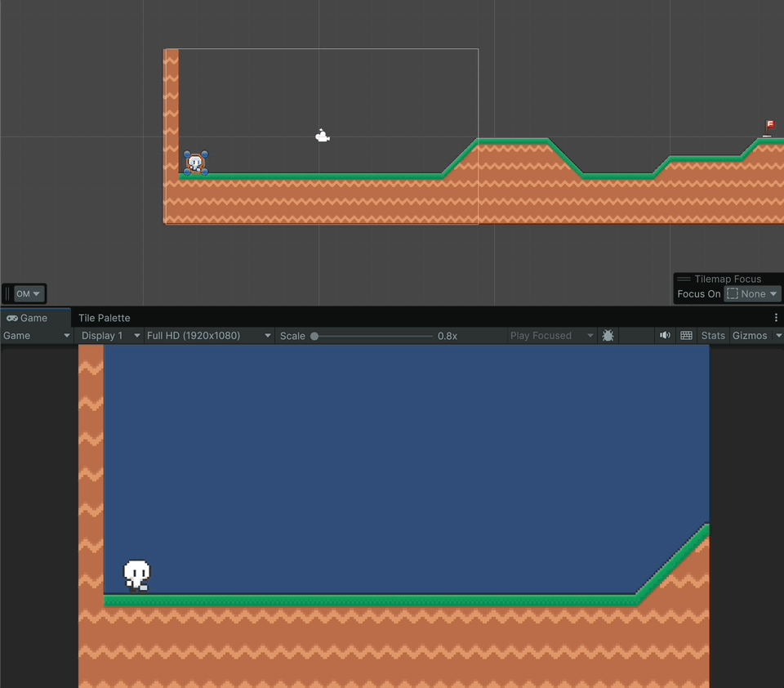Click the skull character in Game view
Image resolution: width=784 pixels, height=688 pixels.
(136, 576)
